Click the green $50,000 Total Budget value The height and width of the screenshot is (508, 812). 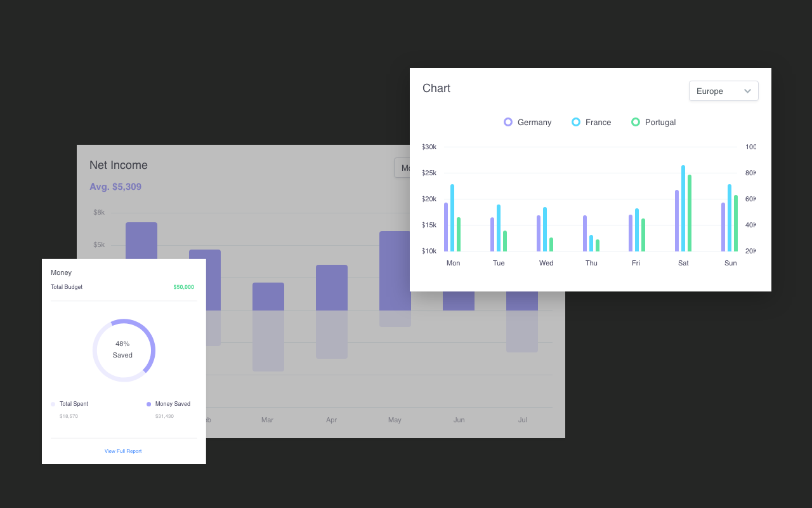click(x=183, y=287)
